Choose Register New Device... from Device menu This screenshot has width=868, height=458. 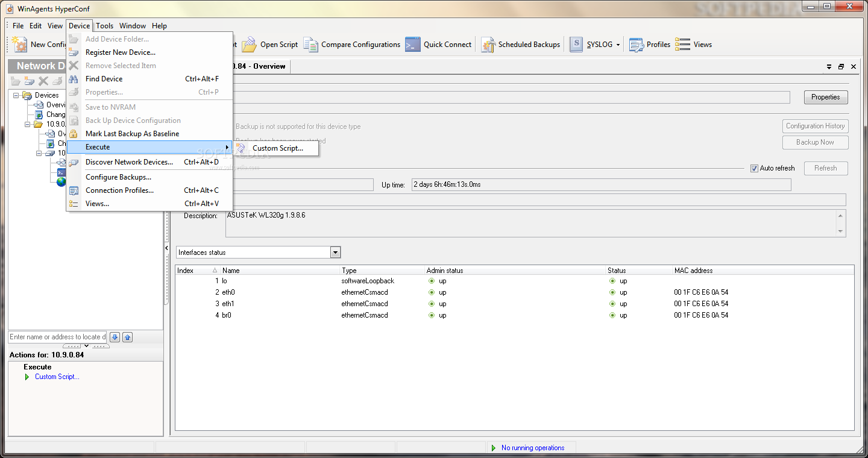click(149, 52)
